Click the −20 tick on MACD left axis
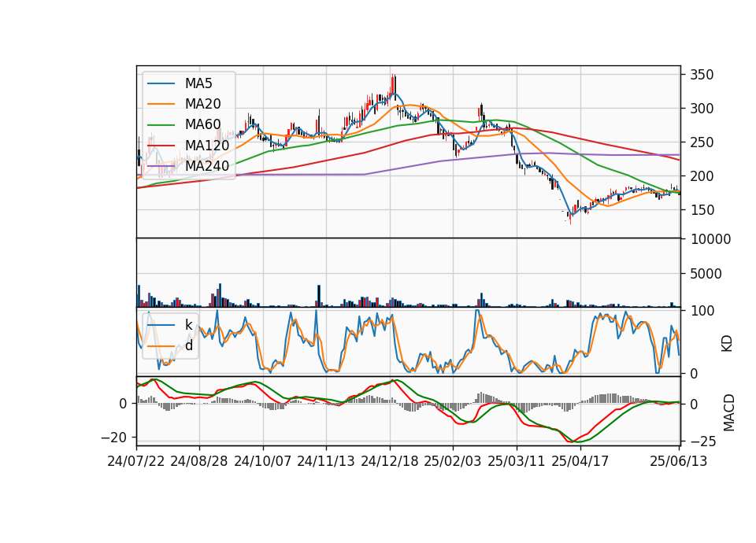This screenshot has height=543, width=756. click(x=113, y=438)
